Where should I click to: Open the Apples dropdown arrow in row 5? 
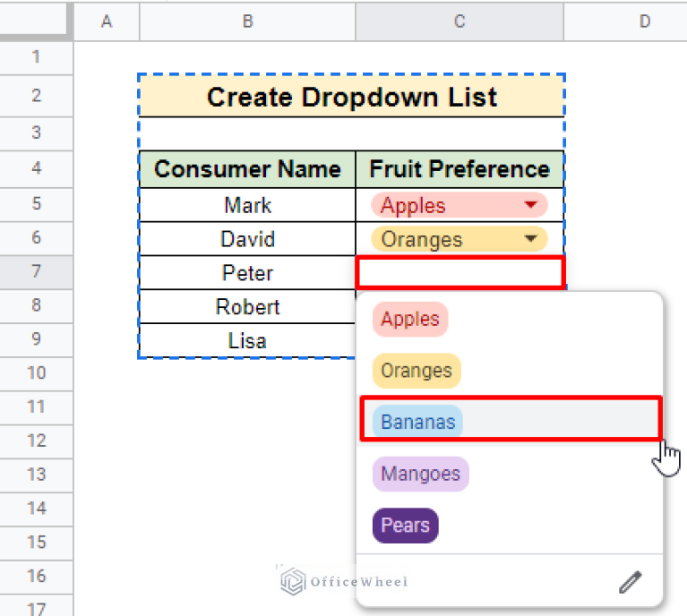tap(530, 205)
